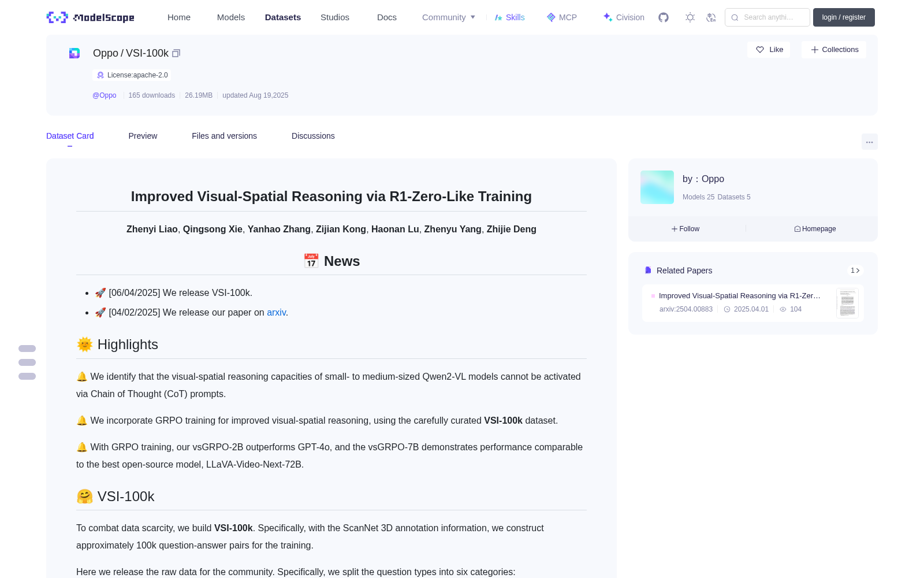924x578 pixels.
Task: Switch to the Preview tab
Action: (x=143, y=136)
